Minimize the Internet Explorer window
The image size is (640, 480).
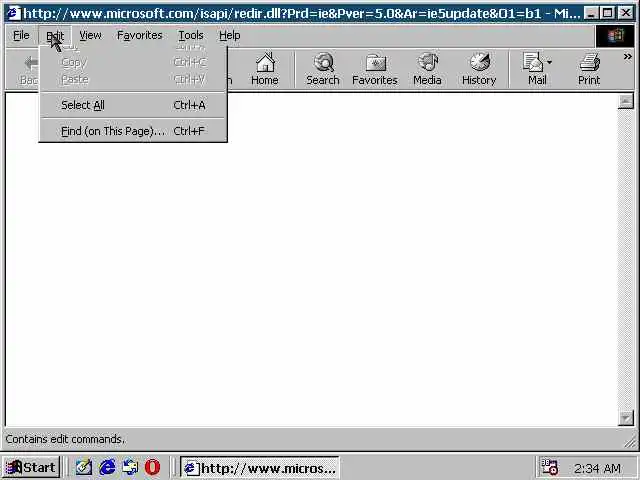(591, 13)
